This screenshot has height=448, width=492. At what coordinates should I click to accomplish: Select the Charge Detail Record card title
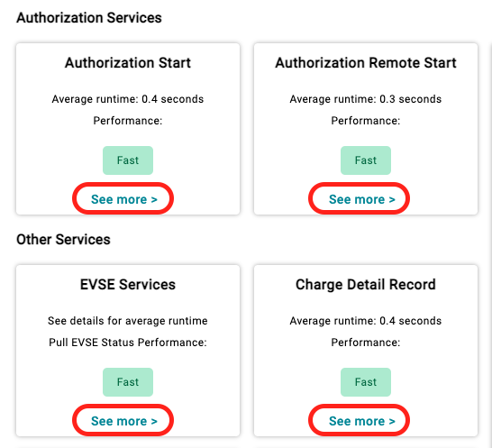point(366,285)
